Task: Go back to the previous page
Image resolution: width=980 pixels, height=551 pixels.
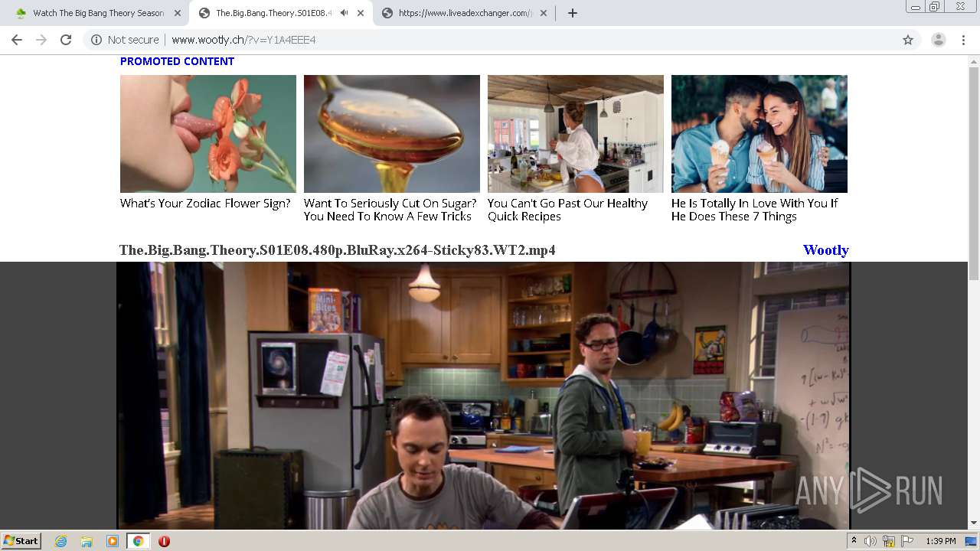Action: coord(17,40)
